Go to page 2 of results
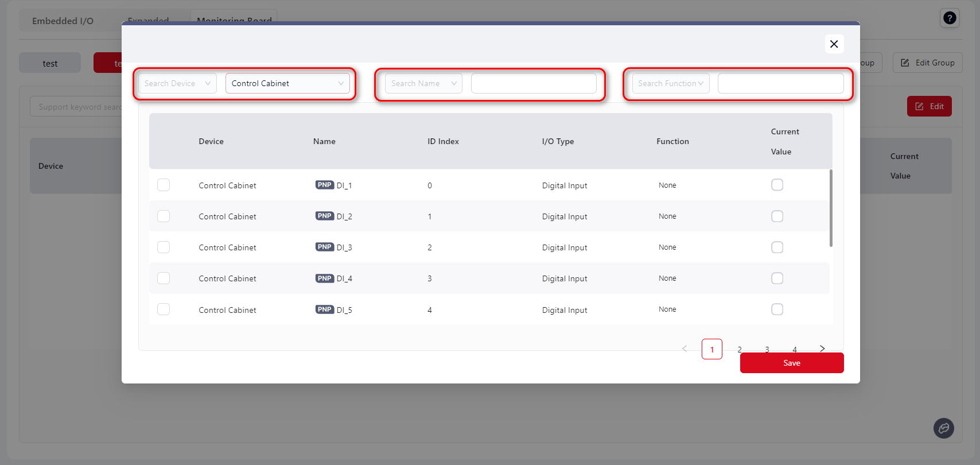 coord(740,349)
